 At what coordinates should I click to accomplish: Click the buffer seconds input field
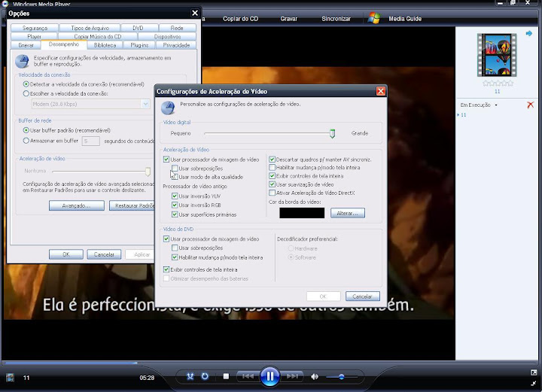point(90,141)
